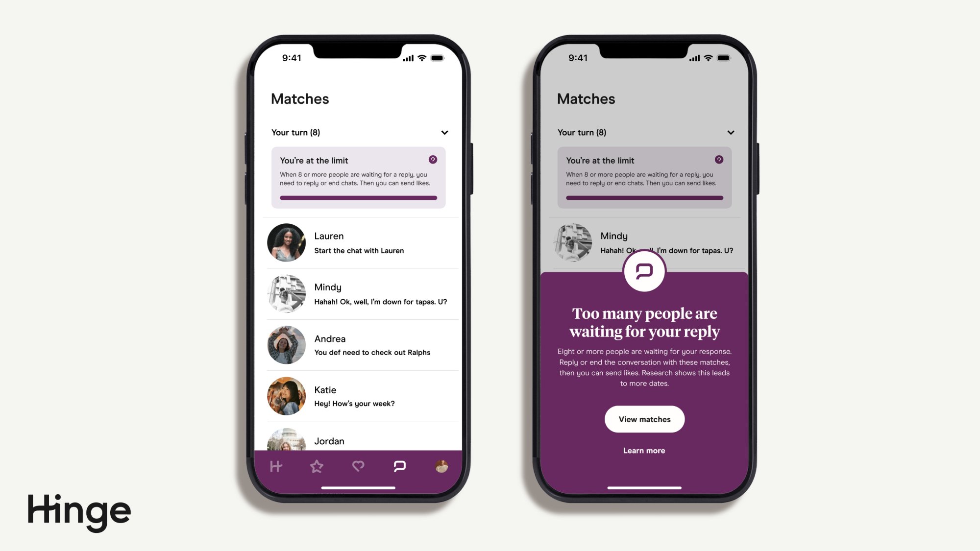
Task: Expand matches list by tapping chevron arrow
Action: pyautogui.click(x=443, y=132)
